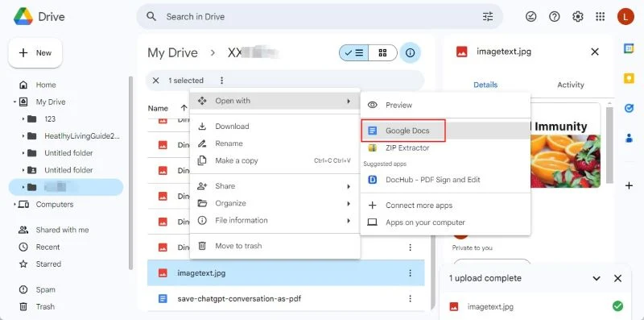Select ZIP Extractor in the submenu

[x=445, y=148]
